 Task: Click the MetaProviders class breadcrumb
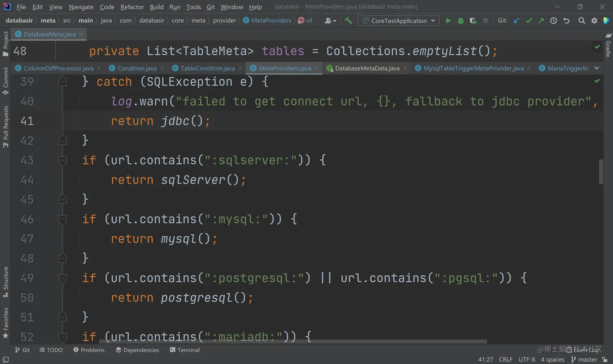coord(267,20)
